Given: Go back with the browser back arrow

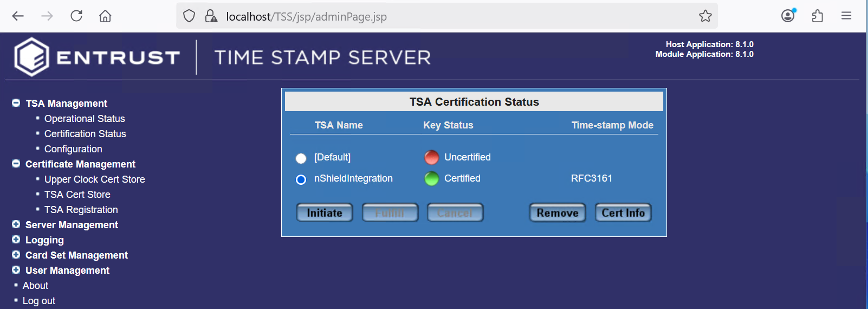Looking at the screenshot, I should (18, 16).
